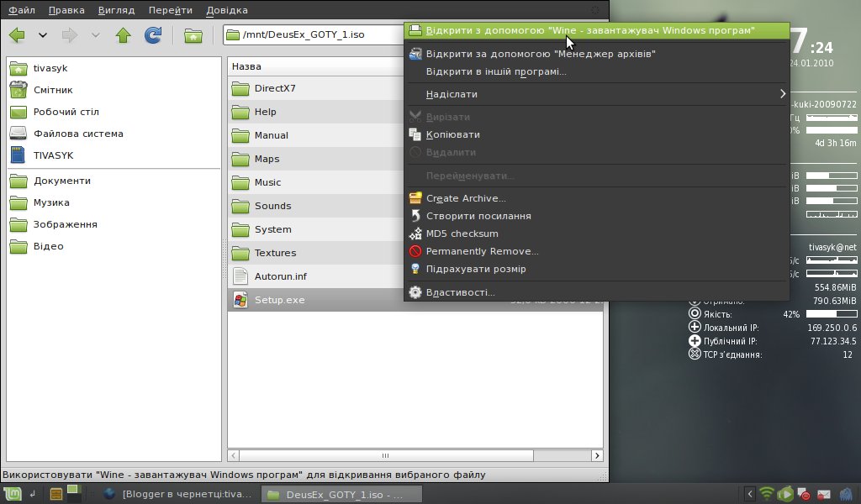This screenshot has height=504, width=861.
Task: Click the green play tray icon
Action: coord(785,494)
